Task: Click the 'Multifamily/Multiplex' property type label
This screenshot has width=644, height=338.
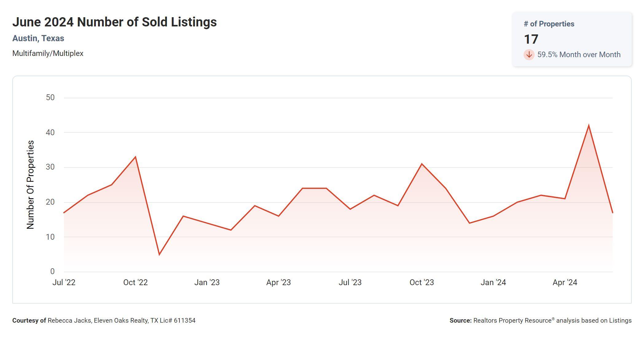Action: tap(48, 53)
